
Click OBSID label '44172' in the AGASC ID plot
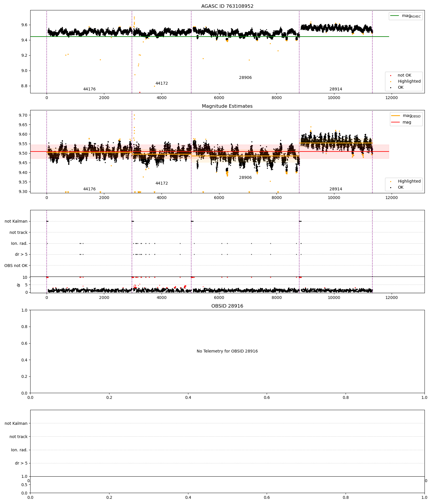coord(162,84)
